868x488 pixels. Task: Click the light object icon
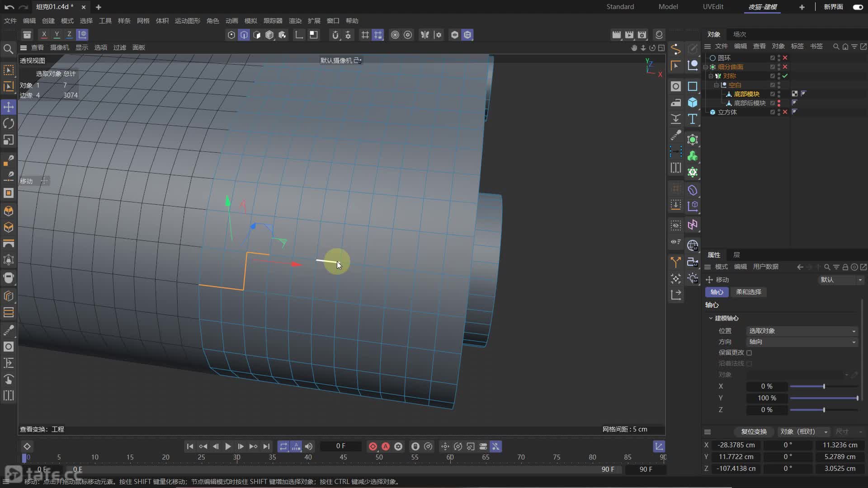693,278
